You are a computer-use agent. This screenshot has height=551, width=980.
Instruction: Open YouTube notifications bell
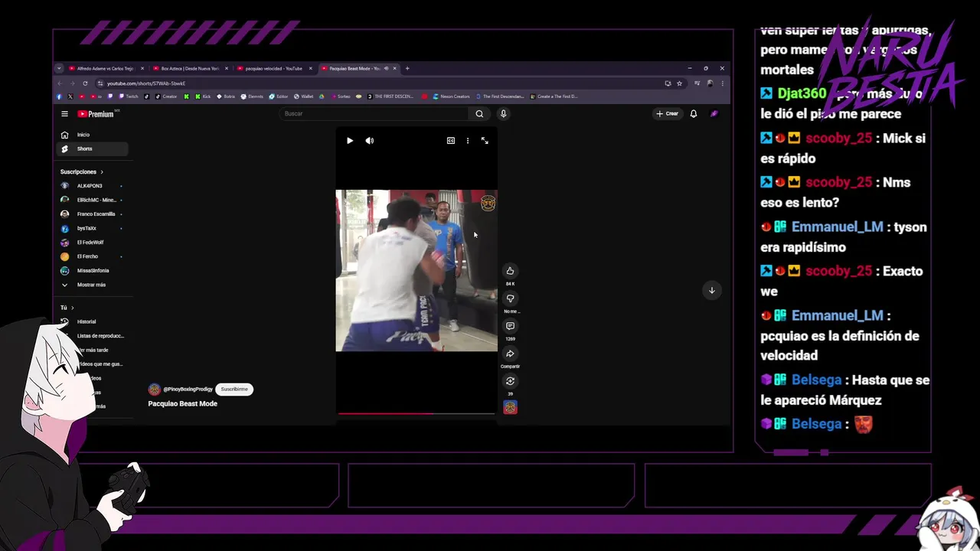pyautogui.click(x=694, y=113)
